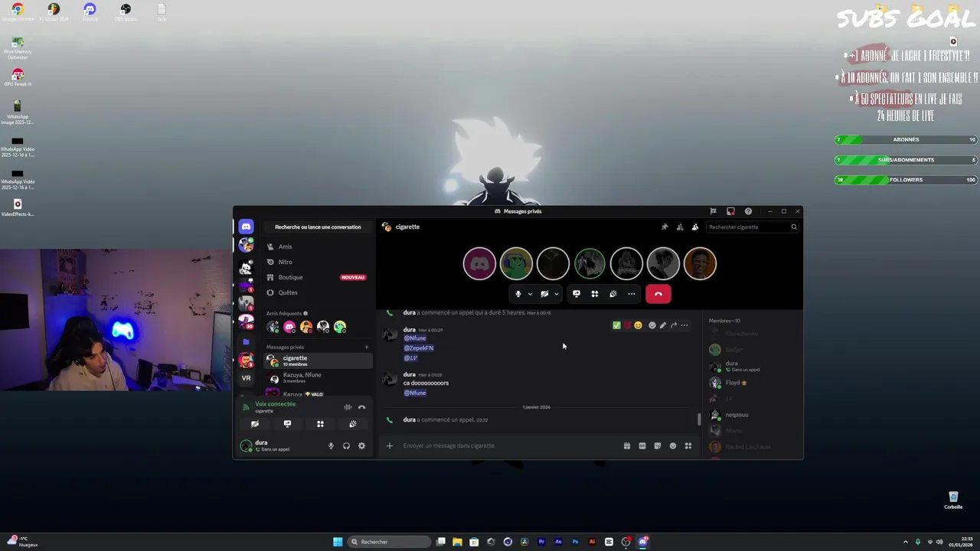Open the GIF picker
The width and height of the screenshot is (980, 551).
tap(642, 445)
